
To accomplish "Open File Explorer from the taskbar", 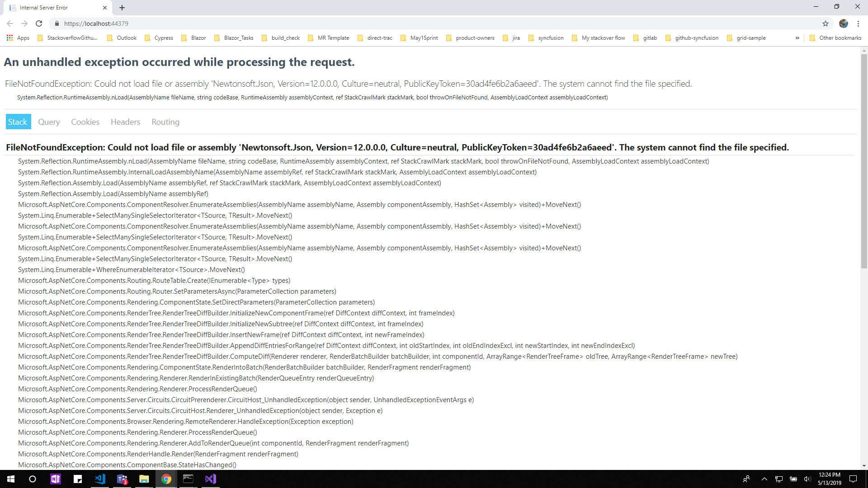I will coord(144,479).
